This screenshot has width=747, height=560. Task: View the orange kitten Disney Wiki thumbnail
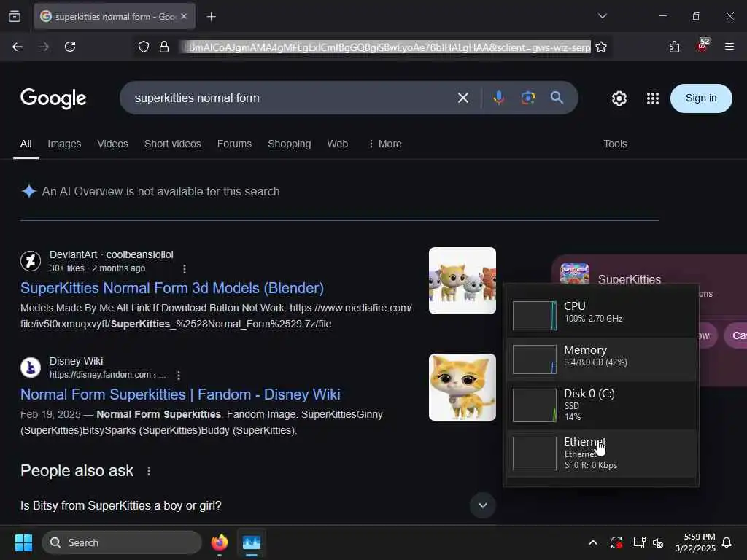coord(462,387)
